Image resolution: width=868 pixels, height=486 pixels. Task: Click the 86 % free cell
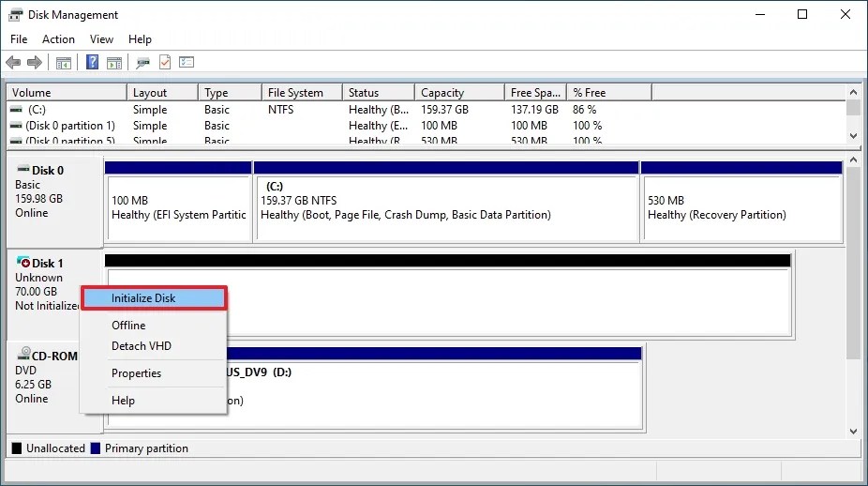pyautogui.click(x=585, y=110)
